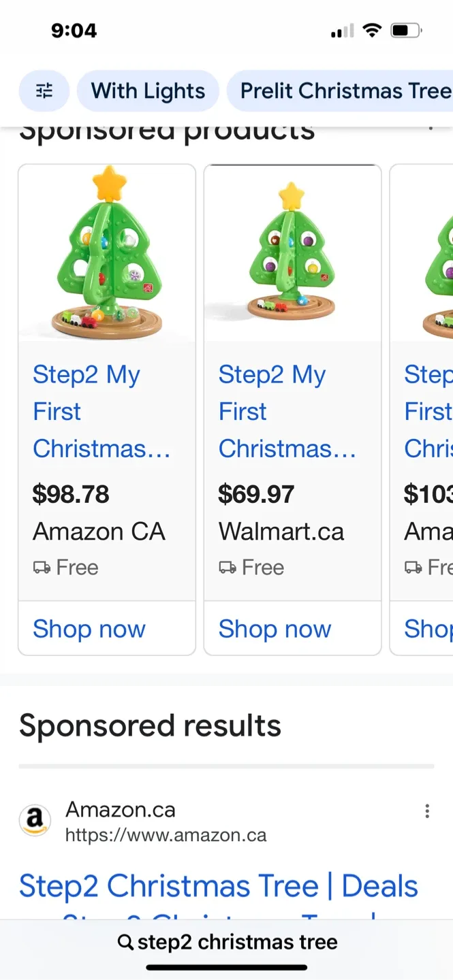Screen dimensions: 453x980
Task: Click the truck icon on third product card
Action: (411, 566)
